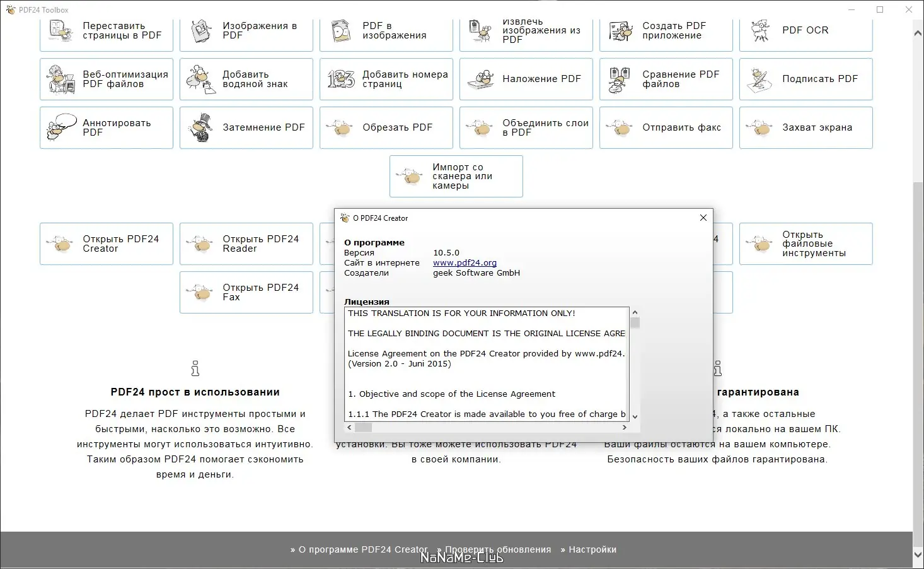Screen dimensions: 924x569
Task: Click the Sign PDF sheep icon
Action: click(761, 79)
